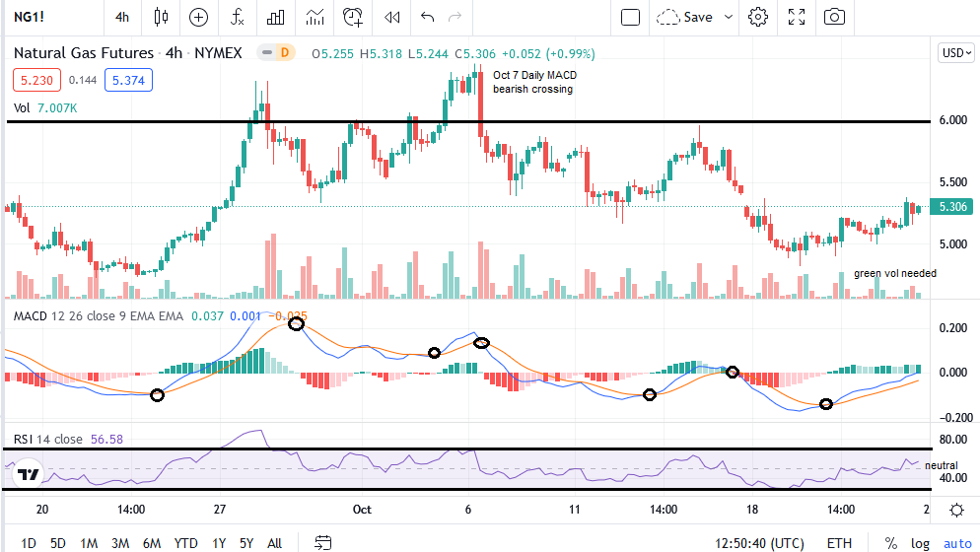
Task: Click the 5.306 current price label
Action: 951,206
